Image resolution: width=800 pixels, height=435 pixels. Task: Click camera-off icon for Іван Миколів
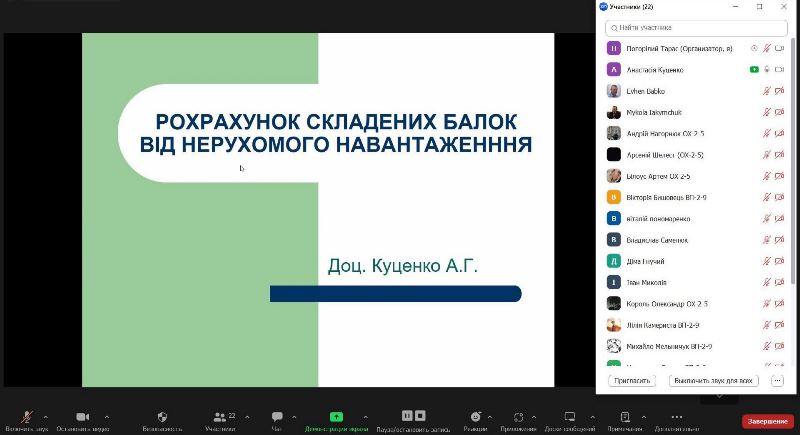point(779,282)
